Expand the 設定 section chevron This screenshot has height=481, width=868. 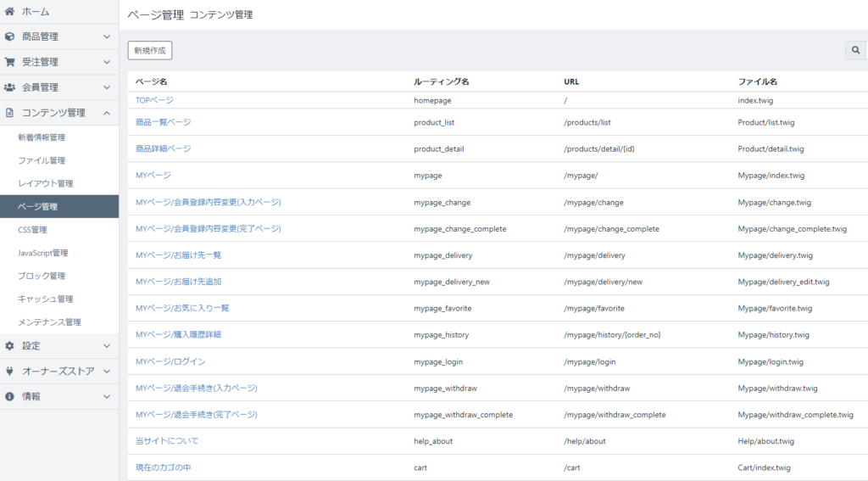(107, 346)
